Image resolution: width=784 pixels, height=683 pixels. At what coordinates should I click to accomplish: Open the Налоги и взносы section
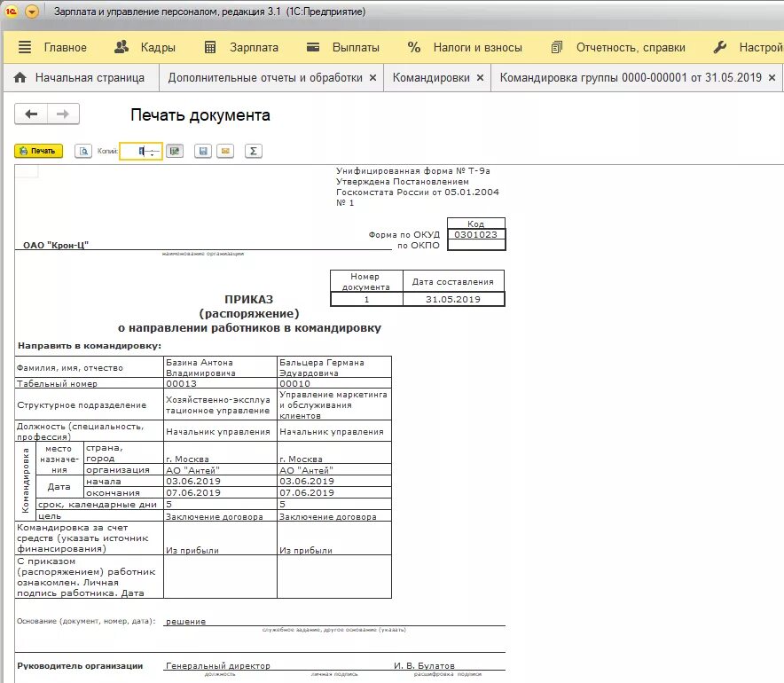[x=477, y=48]
